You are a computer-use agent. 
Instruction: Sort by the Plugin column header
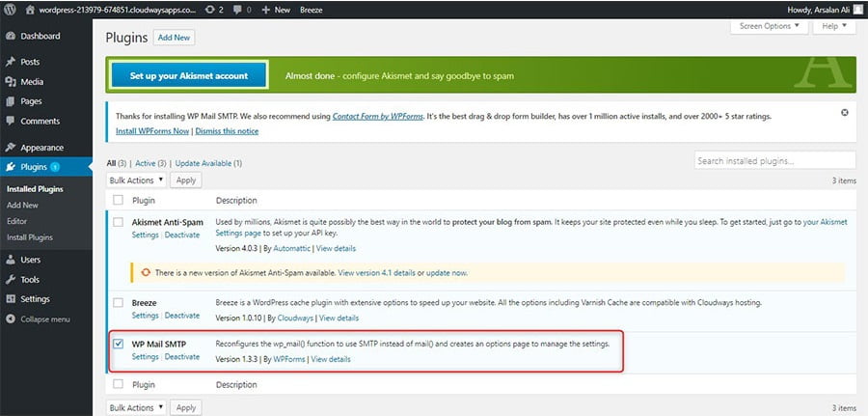click(x=144, y=200)
